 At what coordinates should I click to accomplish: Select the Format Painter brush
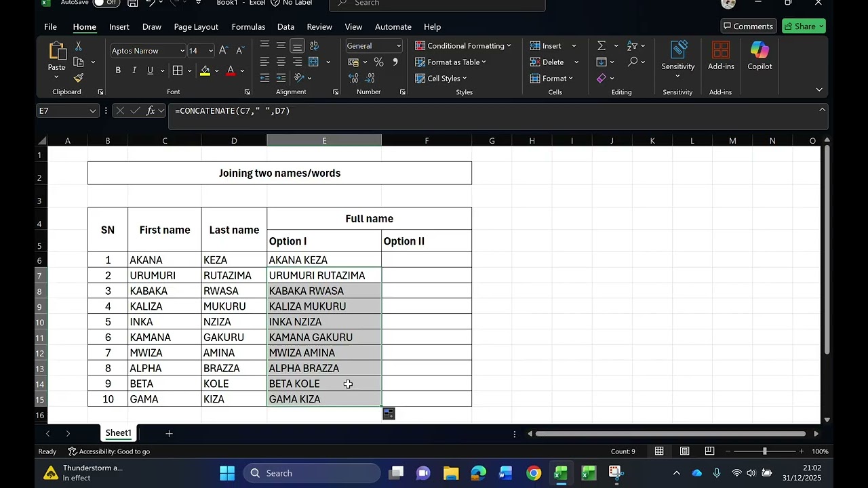[x=79, y=78]
